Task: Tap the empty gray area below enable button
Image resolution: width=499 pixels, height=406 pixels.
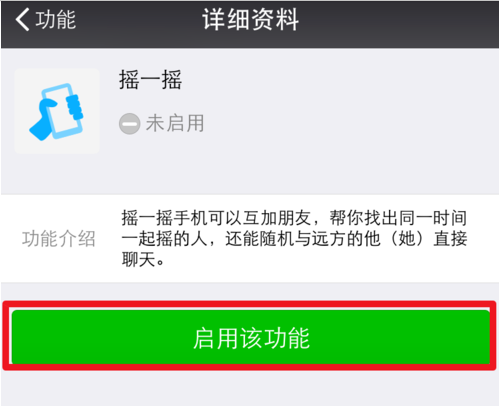Action: tap(250, 389)
